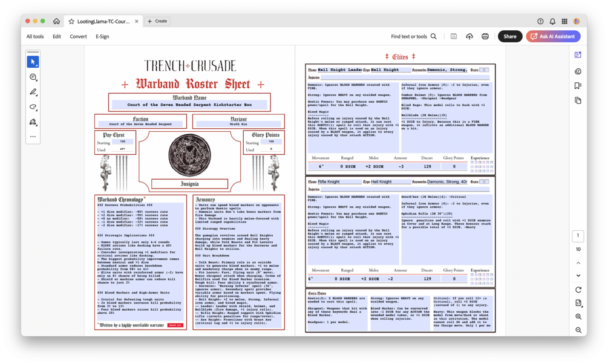Choose the Highlight pen tool
The height and width of the screenshot is (364, 608).
click(x=33, y=93)
